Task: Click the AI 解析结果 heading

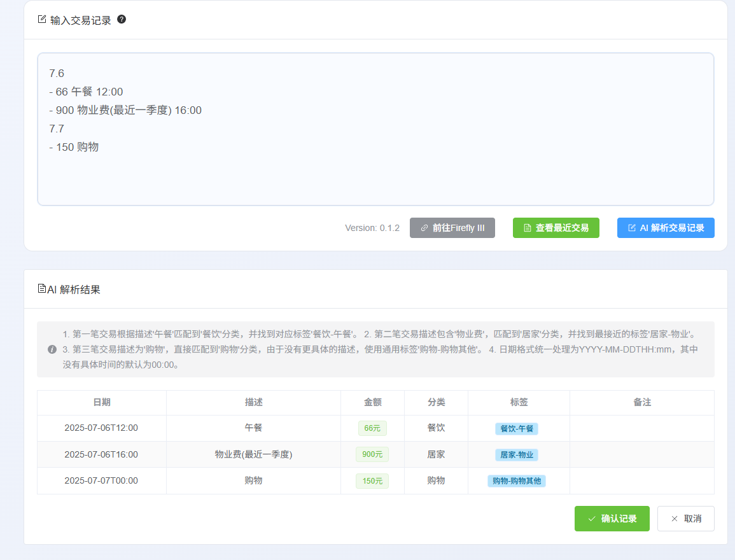Action: pos(74,290)
